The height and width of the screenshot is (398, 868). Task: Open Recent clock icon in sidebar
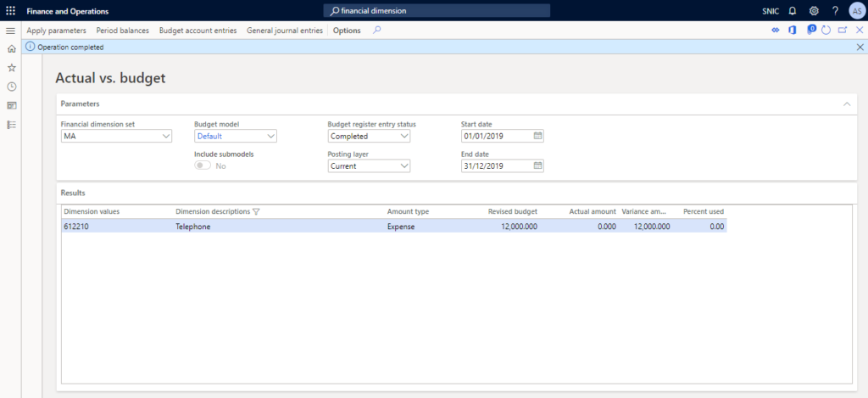point(11,87)
